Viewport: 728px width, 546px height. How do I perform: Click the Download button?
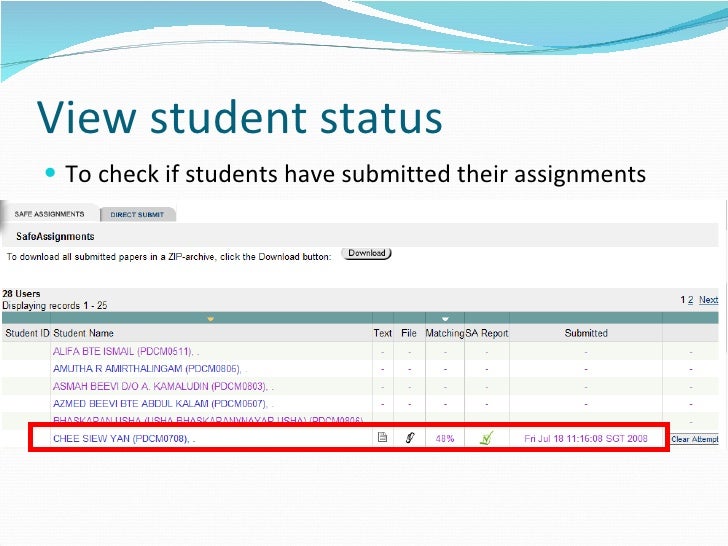(x=367, y=254)
